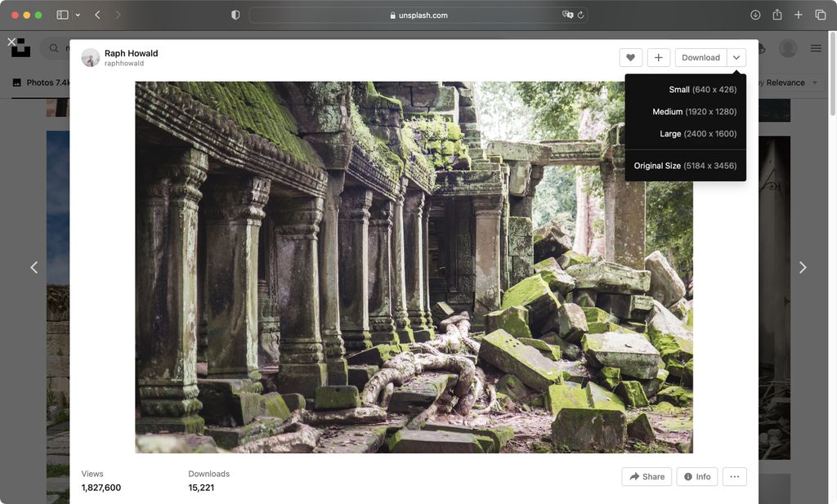Viewport: 837px width, 504px height.
Task: Expand the Download size dropdown chevron
Action: click(x=736, y=57)
